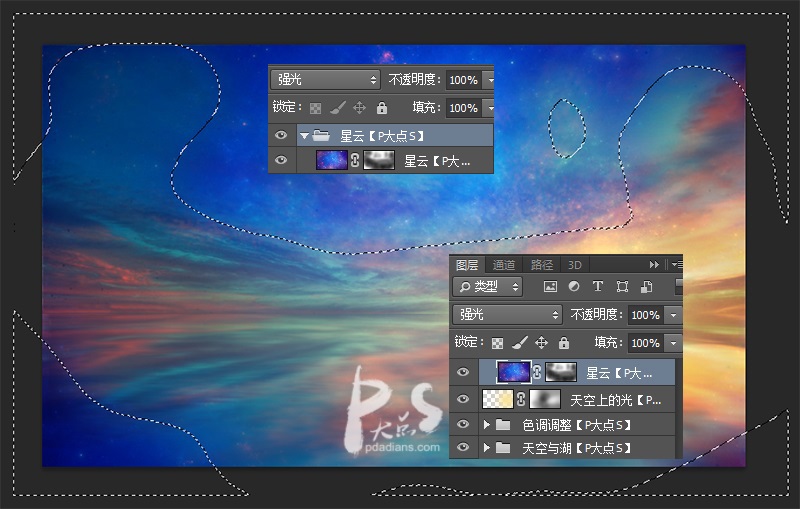
Task: Click the 天空与湖 group folder icon
Action: click(x=503, y=448)
